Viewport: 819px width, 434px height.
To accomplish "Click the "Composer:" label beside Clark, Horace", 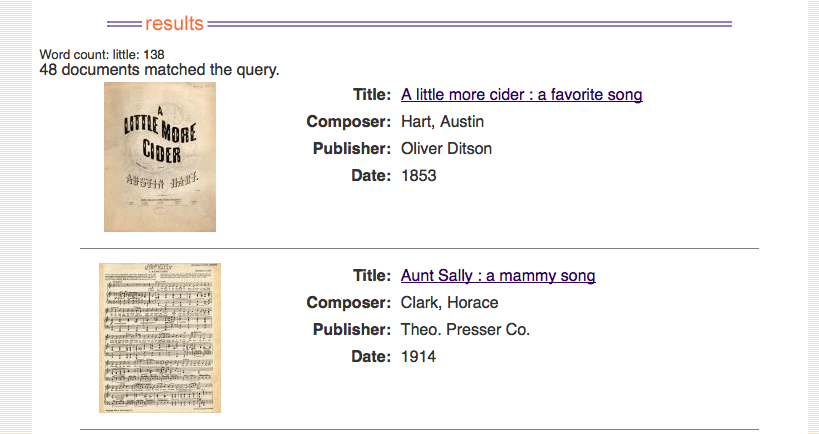I will click(x=348, y=303).
